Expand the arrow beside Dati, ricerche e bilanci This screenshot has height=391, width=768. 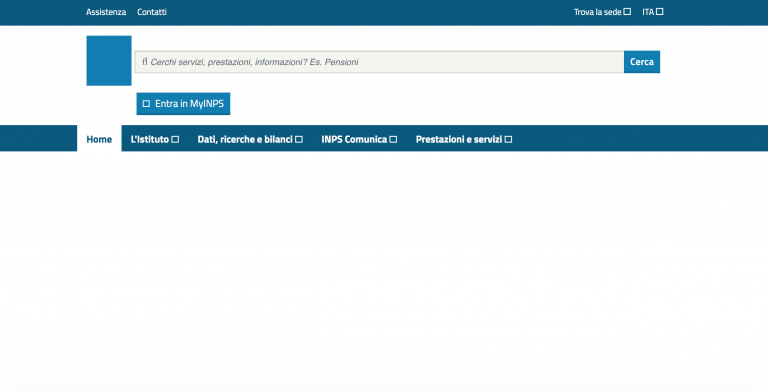coord(299,140)
